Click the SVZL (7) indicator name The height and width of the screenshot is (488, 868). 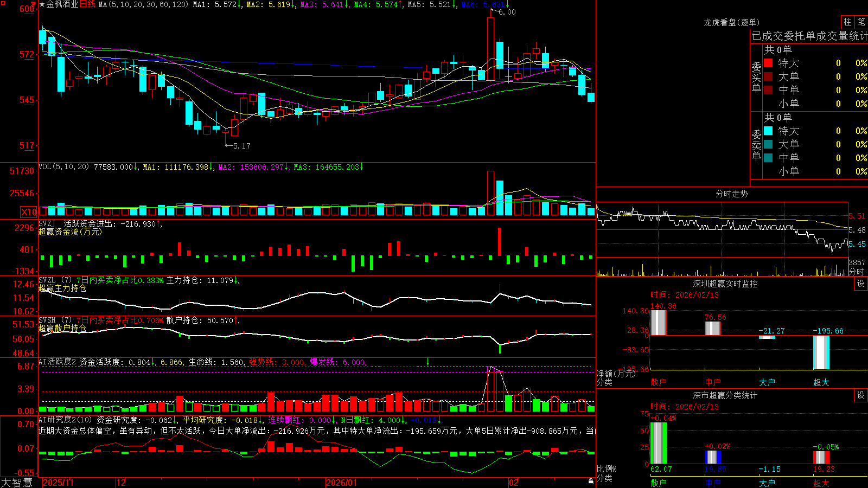point(55,280)
